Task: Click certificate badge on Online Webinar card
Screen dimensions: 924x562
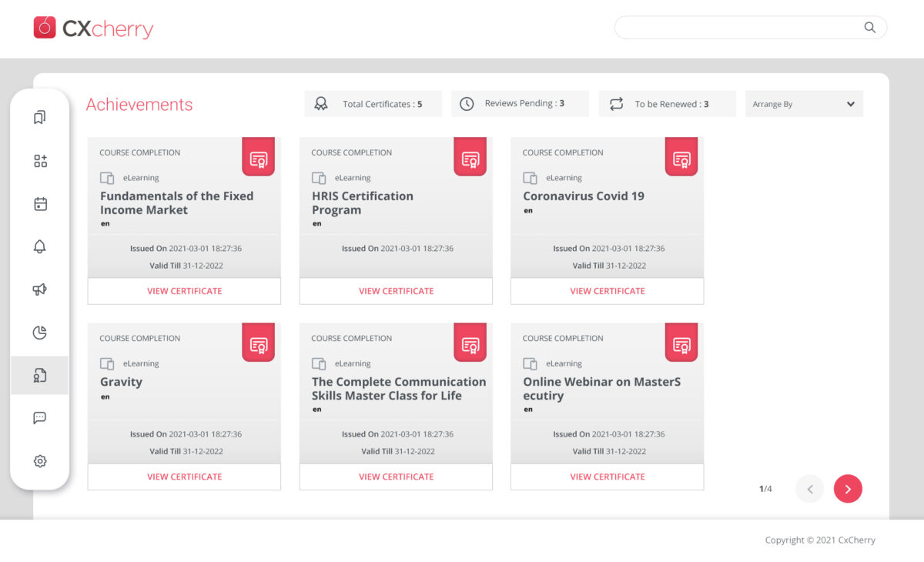Action: coord(681,343)
